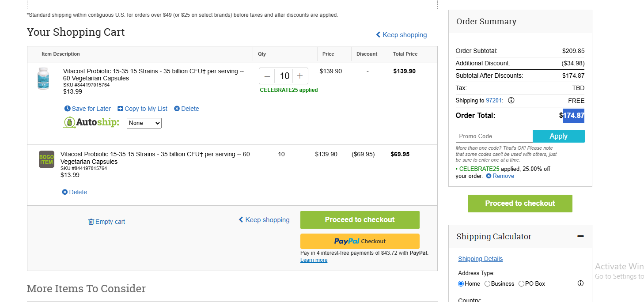Click the shipping info icon beside zip 97201
The height and width of the screenshot is (302, 644).
point(511,100)
